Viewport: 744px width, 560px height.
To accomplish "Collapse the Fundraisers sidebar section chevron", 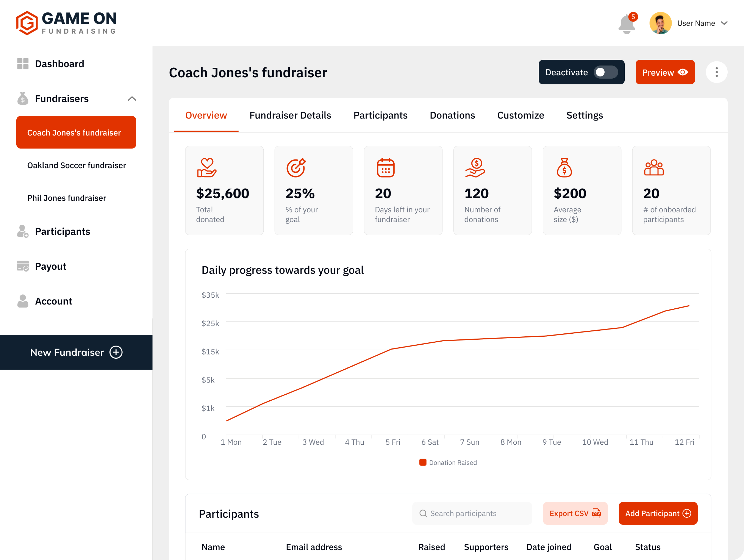I will pos(132,98).
